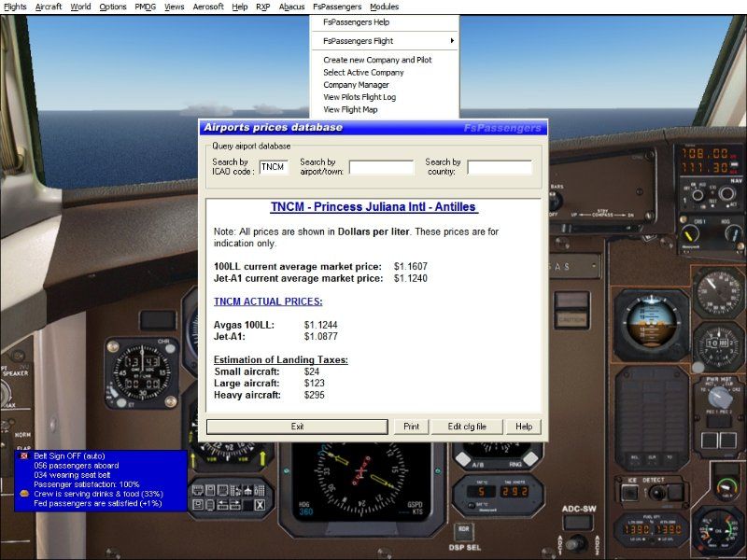Viewport: 747px width, 560px height.
Task: Adjust the HDG knob on NAV panel
Action: tap(733, 232)
